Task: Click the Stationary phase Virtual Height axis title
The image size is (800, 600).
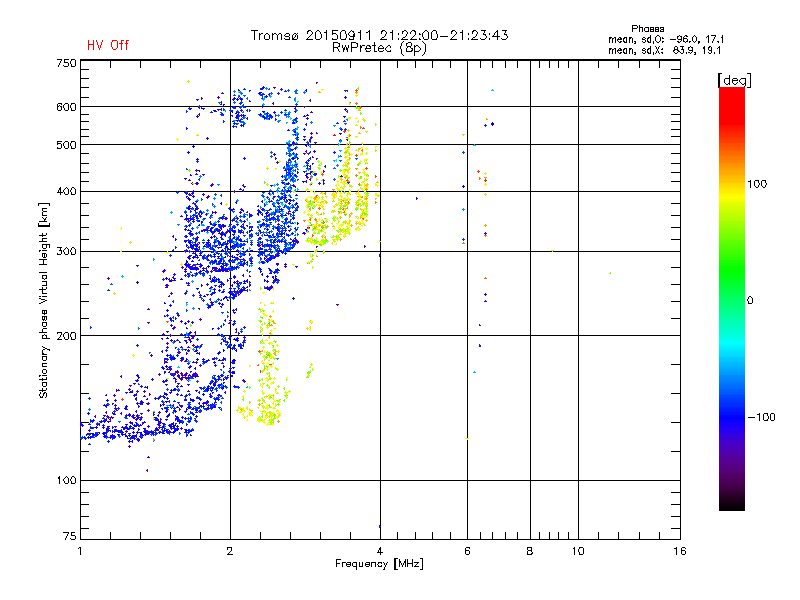Action: (x=44, y=301)
